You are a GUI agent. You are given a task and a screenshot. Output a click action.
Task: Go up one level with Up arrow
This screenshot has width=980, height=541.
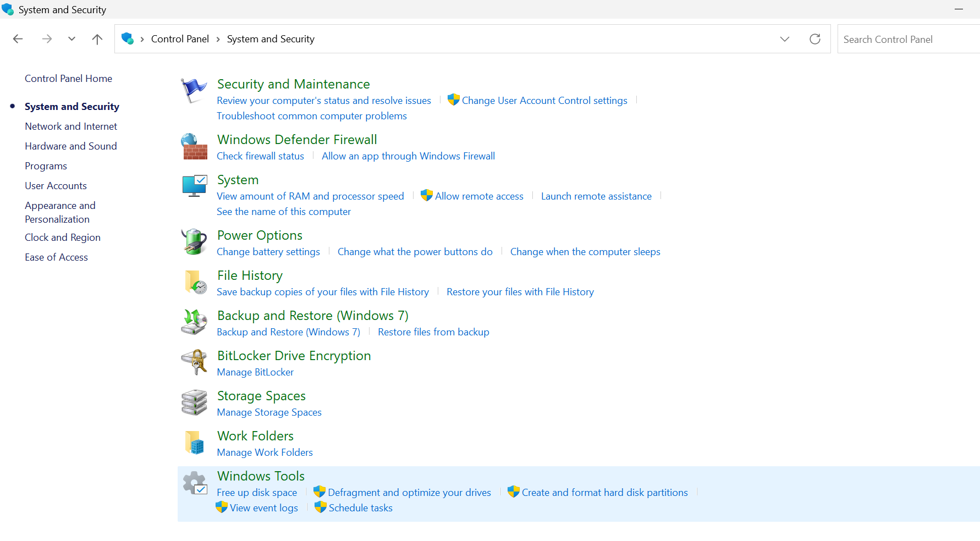pos(97,39)
